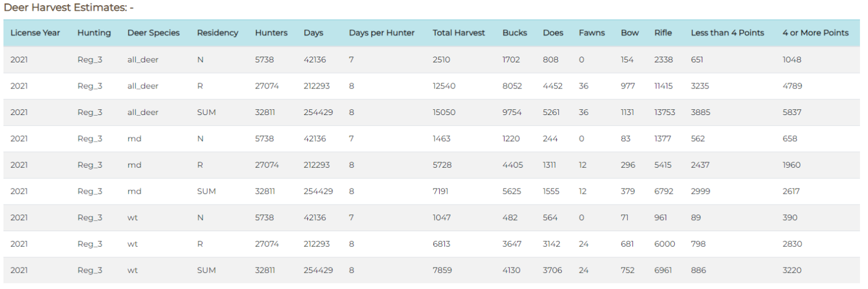
Task: Select the md SUM row harvest 7191
Action: 441,191
